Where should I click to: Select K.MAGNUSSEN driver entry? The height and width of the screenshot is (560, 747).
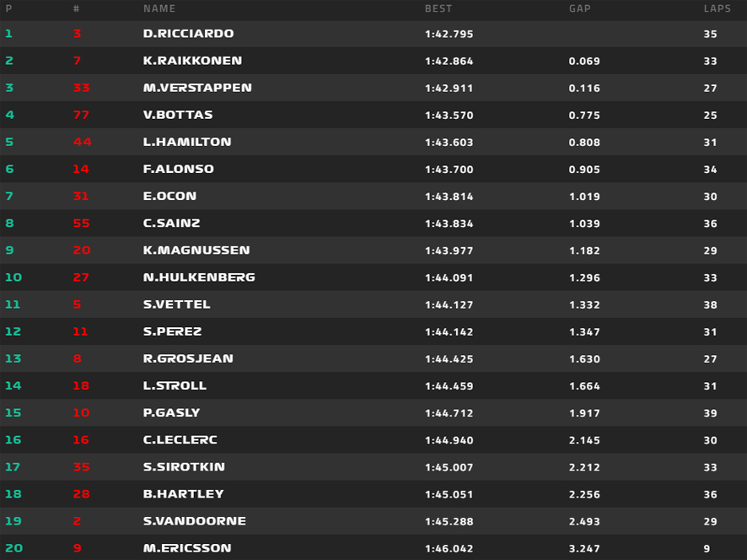pos(196,250)
